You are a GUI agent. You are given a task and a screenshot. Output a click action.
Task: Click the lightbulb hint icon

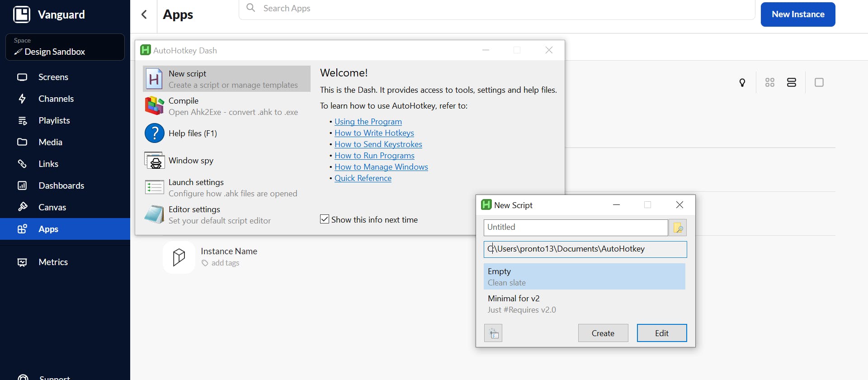742,82
